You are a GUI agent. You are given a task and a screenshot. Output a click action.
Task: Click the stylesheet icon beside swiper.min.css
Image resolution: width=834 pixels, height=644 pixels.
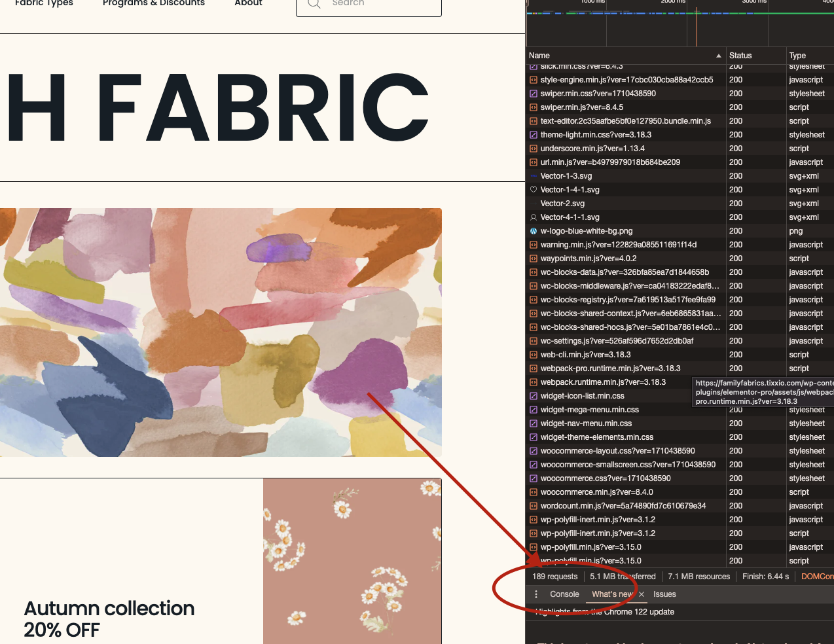pyautogui.click(x=534, y=94)
